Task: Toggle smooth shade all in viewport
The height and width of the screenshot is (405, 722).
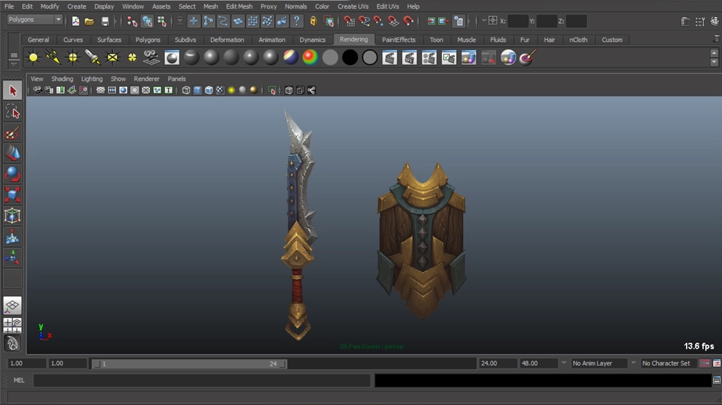Action: [197, 90]
